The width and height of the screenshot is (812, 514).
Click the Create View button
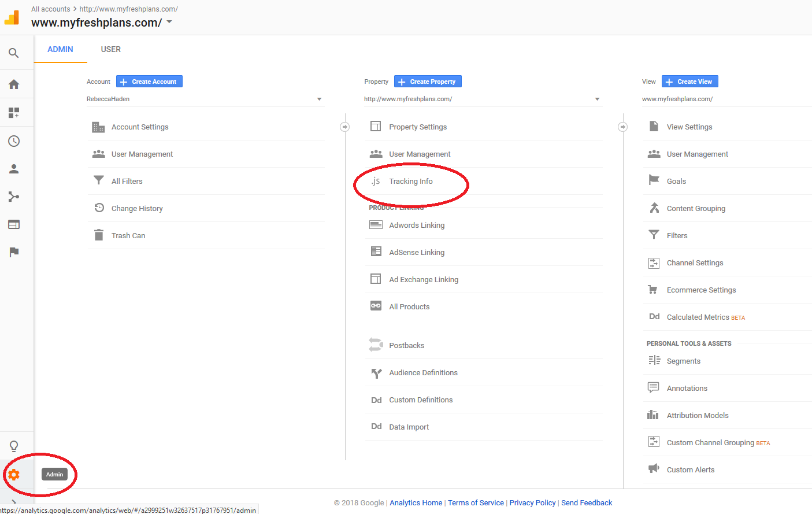pos(690,82)
